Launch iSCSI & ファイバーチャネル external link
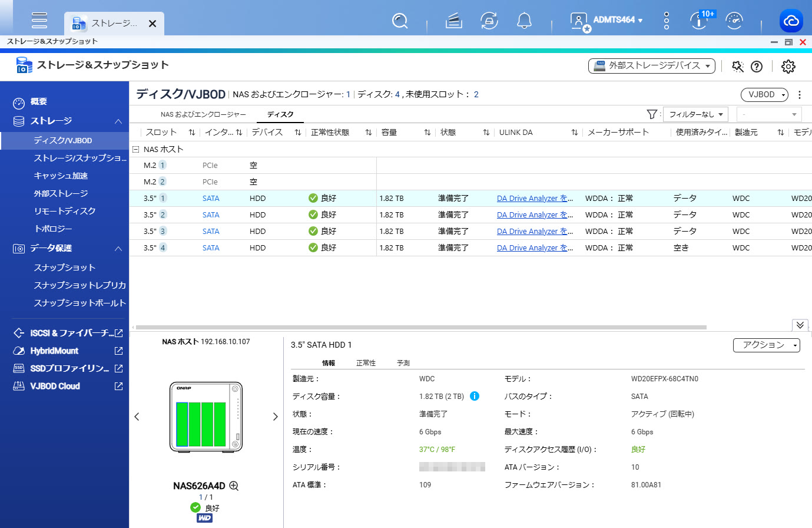 pos(118,333)
